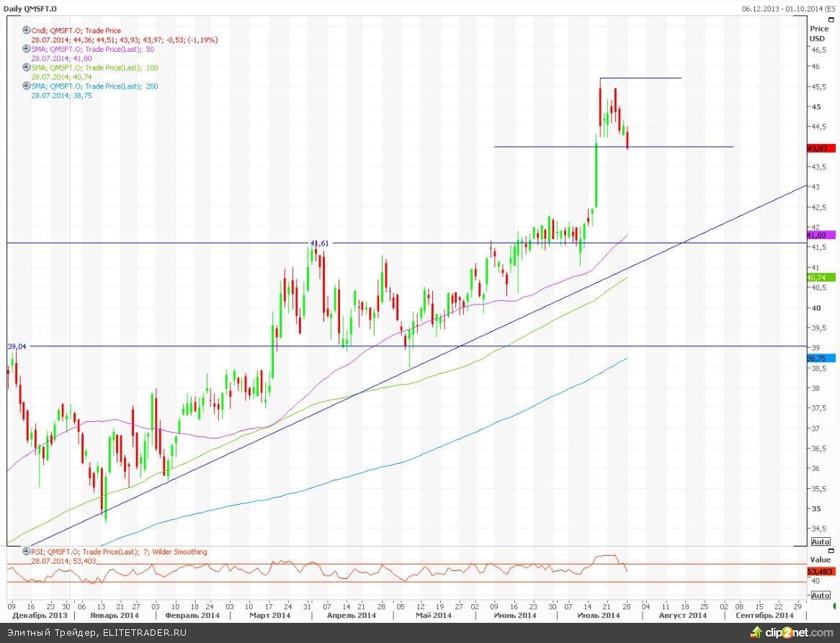Click the clock icon beside SMA 200
Image resolution: width=840 pixels, height=643 pixels.
click(26, 86)
